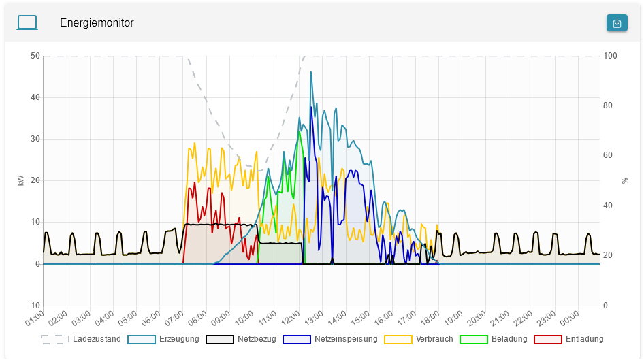The height and width of the screenshot is (360, 644).
Task: Click the teal Erzeugung legend swatch
Action: [x=142, y=340]
